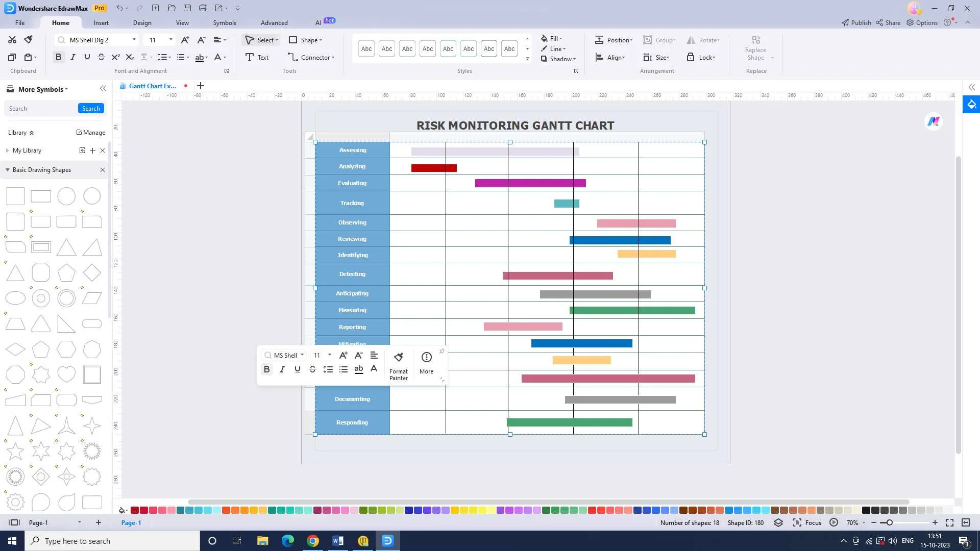This screenshot has width=980, height=551.
Task: Click the Publish button
Action: tap(856, 23)
